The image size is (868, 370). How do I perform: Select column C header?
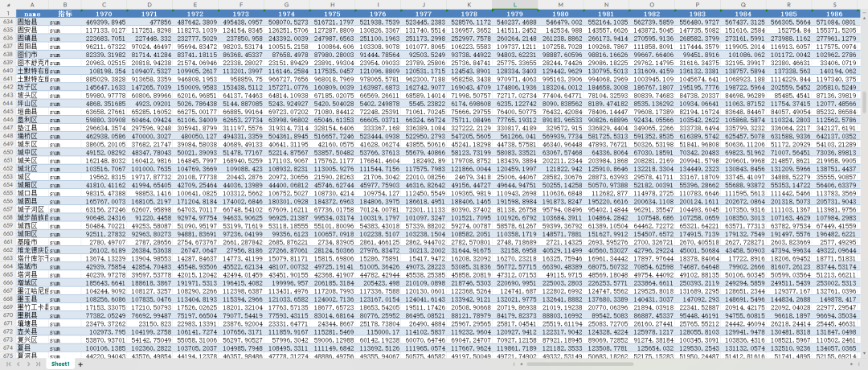click(x=104, y=5)
